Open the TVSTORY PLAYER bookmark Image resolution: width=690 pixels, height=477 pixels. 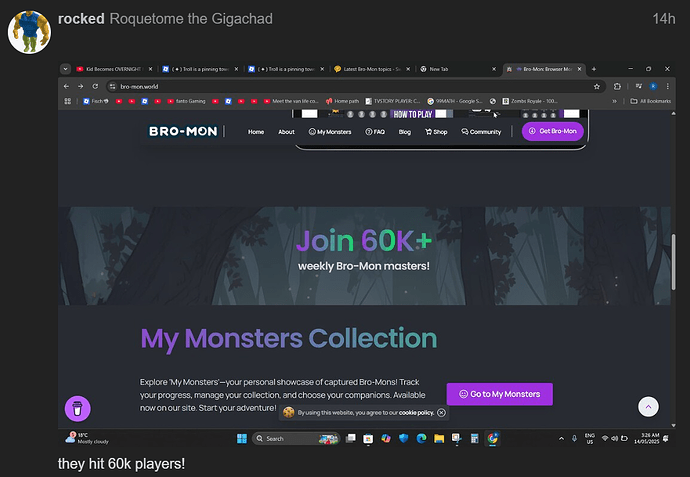point(393,101)
